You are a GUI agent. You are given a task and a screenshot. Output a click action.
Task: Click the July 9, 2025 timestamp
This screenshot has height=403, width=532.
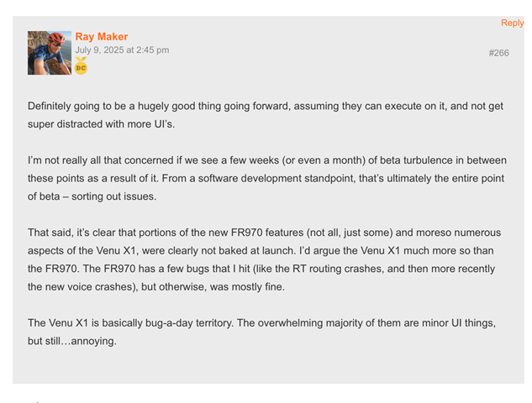(122, 50)
